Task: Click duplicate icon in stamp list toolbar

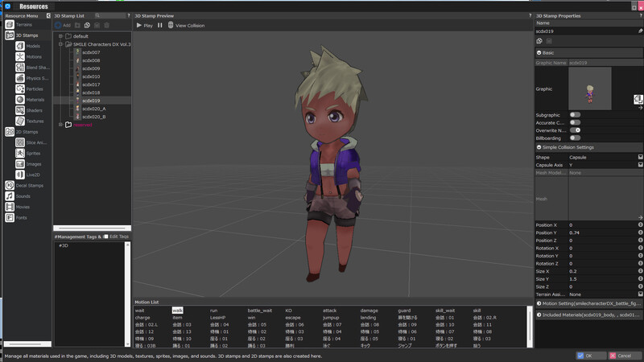Action: point(87,25)
